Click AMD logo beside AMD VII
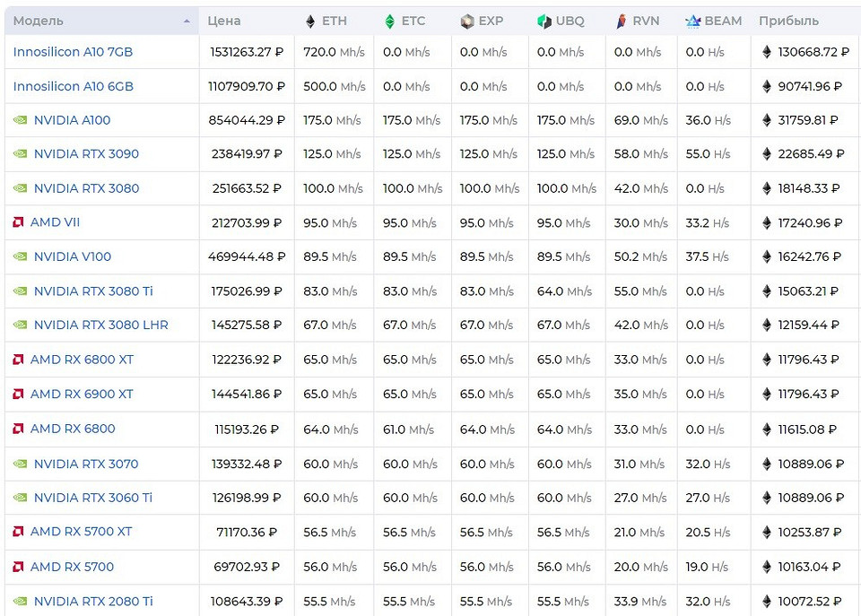 tap(18, 222)
